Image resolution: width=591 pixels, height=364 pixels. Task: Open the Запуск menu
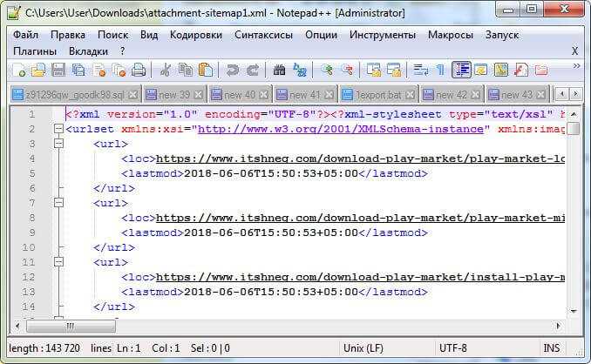coord(502,35)
